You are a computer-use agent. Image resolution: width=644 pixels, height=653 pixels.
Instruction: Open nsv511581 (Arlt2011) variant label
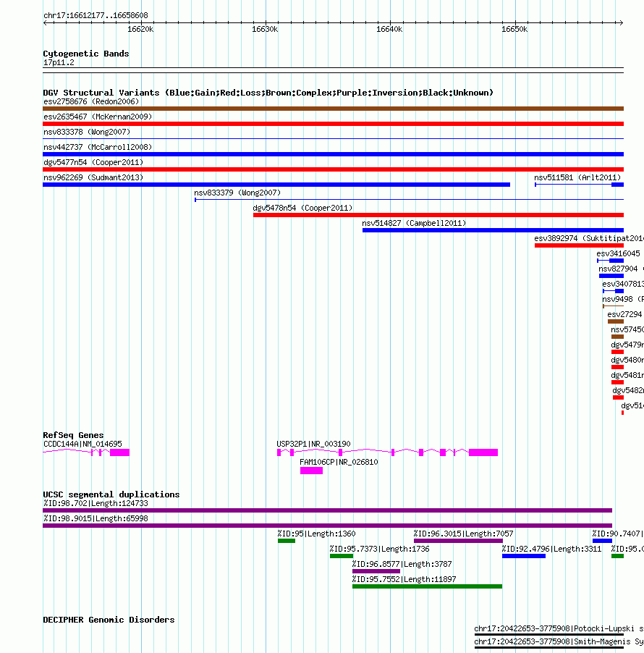tap(577, 177)
